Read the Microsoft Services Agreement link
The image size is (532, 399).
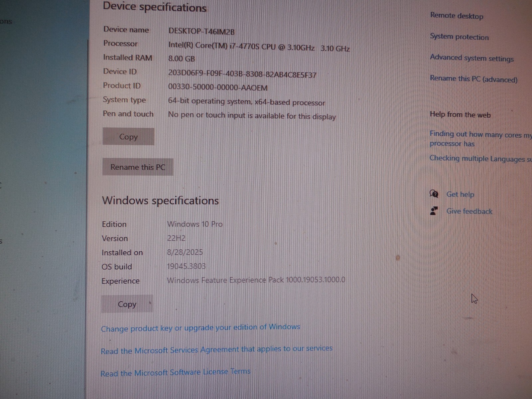pos(216,350)
